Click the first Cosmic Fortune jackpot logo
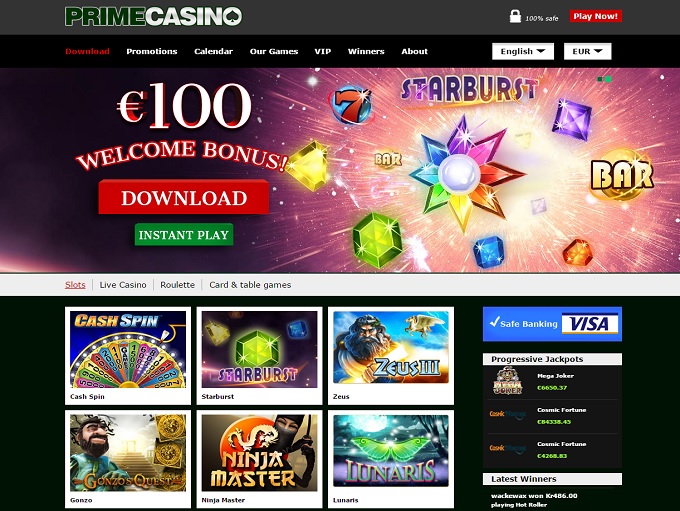 click(x=507, y=415)
